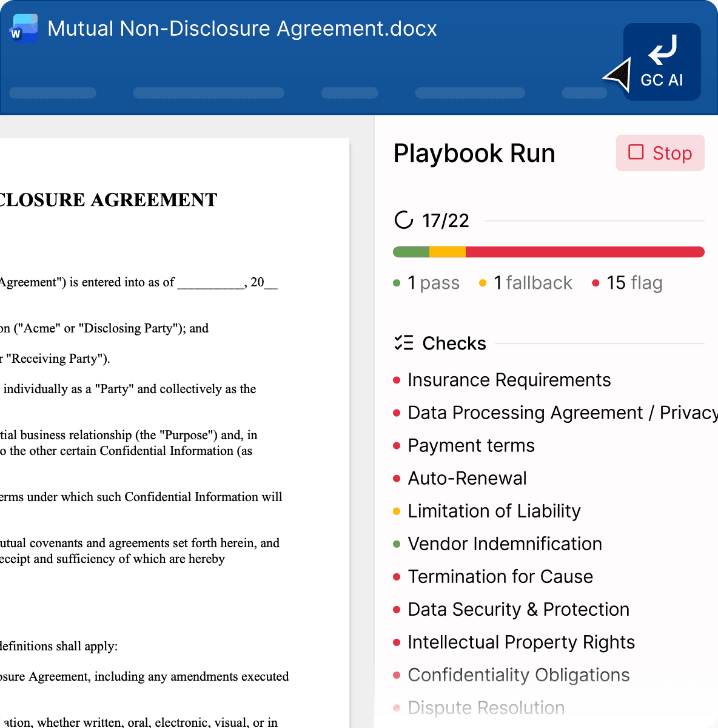Click the line "definitions shall apply:"
The height and width of the screenshot is (728, 718).
coord(59,646)
